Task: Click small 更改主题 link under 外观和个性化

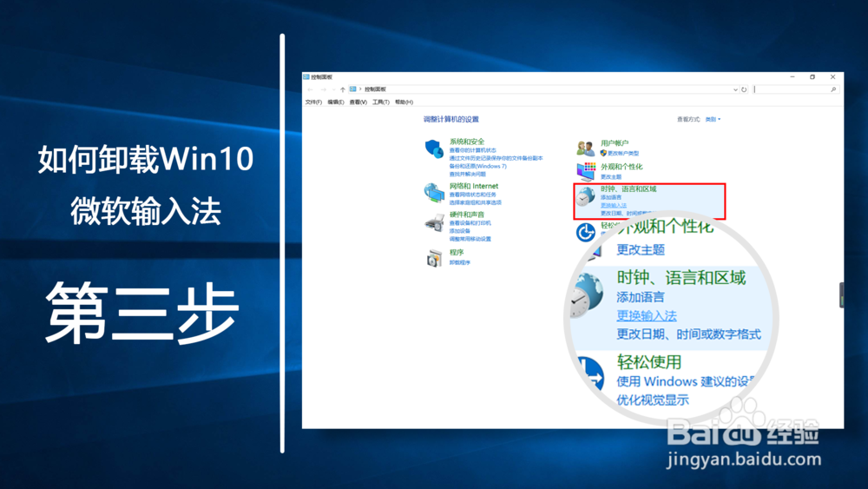Action: (611, 176)
